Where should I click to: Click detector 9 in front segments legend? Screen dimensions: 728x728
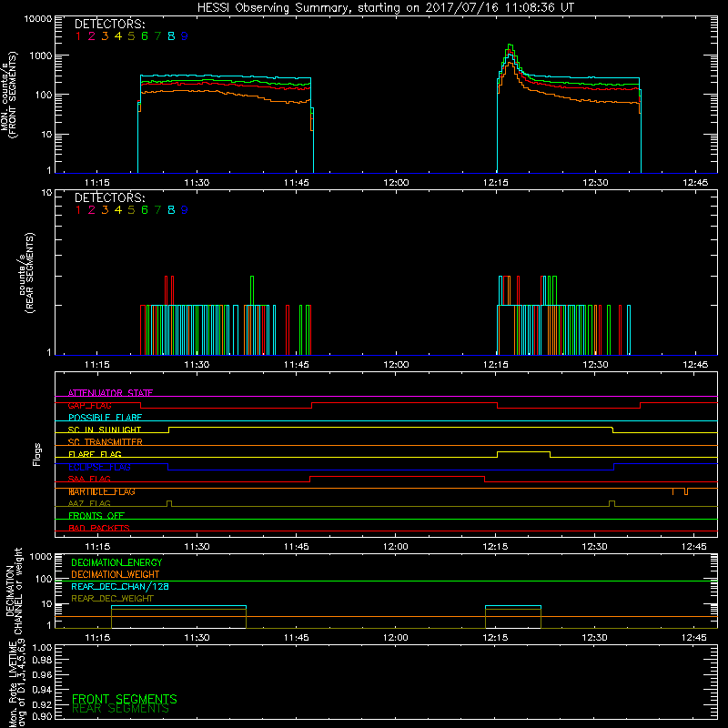tap(185, 36)
